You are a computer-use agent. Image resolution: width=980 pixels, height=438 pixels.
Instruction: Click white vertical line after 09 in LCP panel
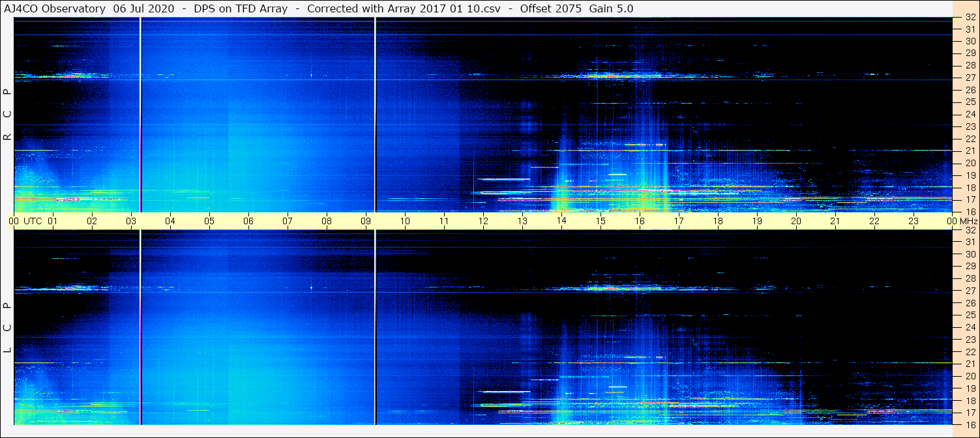pyautogui.click(x=376, y=327)
